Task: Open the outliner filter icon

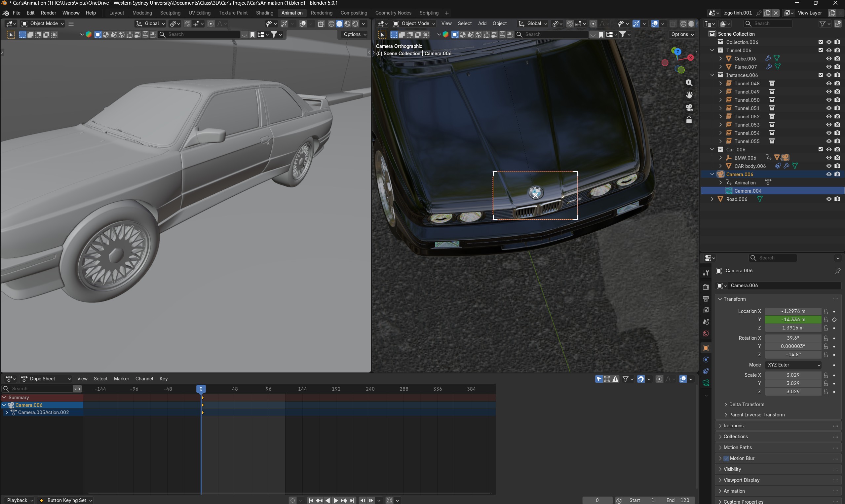Action: pyautogui.click(x=822, y=23)
